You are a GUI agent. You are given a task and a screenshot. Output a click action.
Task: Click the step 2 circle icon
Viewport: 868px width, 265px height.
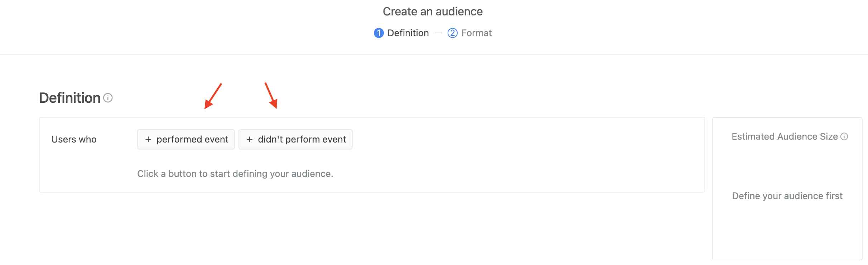click(x=452, y=33)
